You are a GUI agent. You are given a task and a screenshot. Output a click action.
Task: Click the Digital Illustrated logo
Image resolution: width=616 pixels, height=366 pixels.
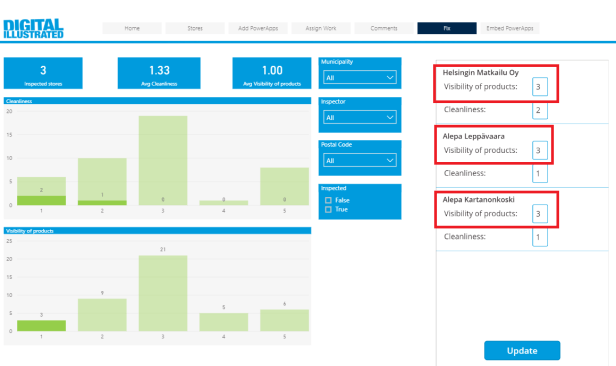(x=33, y=29)
